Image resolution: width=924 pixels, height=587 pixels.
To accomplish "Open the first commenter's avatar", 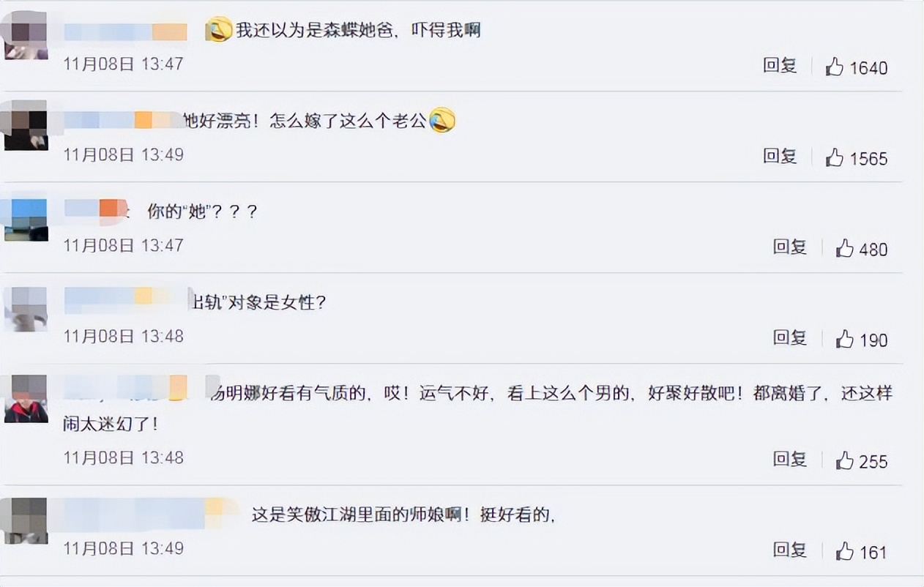I will tap(26, 31).
